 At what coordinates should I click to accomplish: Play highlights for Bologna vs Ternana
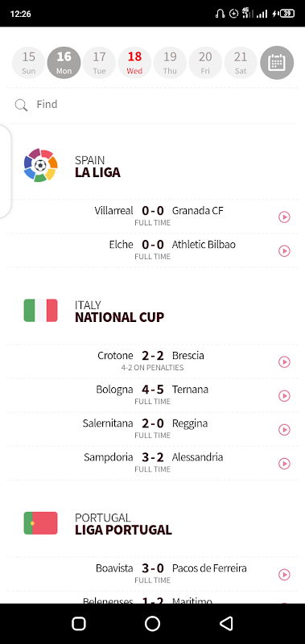coord(284,395)
